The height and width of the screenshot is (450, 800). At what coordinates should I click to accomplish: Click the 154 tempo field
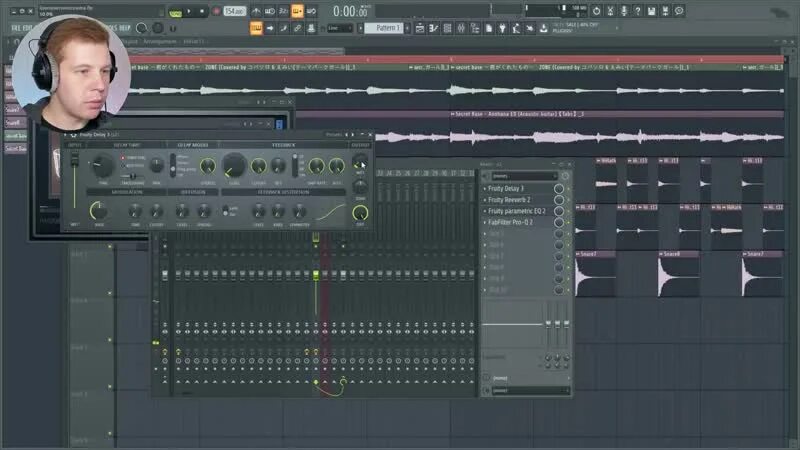pyautogui.click(x=235, y=11)
